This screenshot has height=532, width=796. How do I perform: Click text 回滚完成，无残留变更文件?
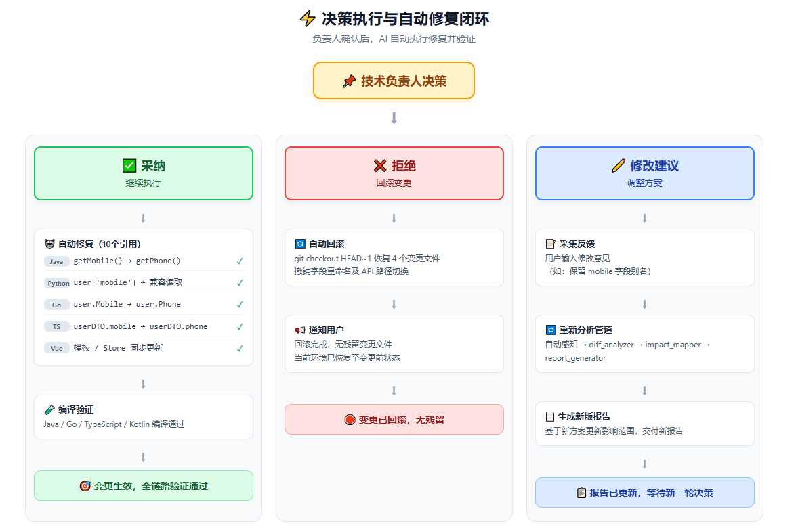point(343,345)
